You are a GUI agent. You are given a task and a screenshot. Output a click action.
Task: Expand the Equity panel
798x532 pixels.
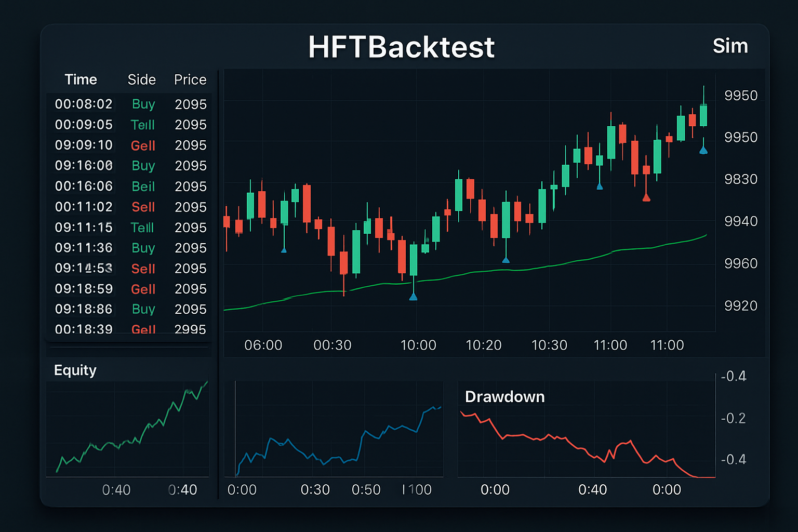pos(75,370)
